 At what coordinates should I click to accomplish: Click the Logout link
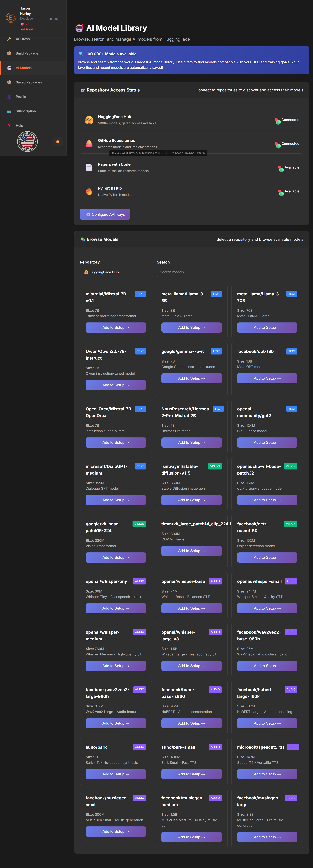coord(51,19)
